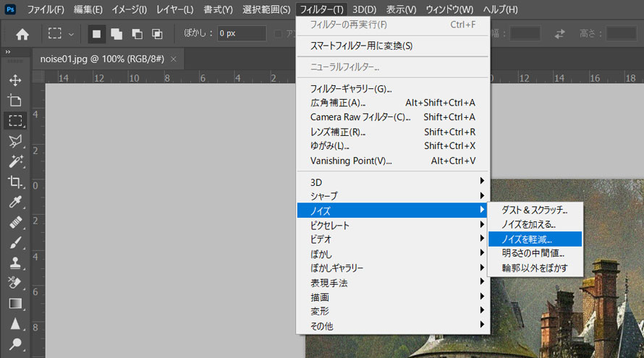
Task: Choose ノイズを加える in submenu
Action: [x=535, y=225]
